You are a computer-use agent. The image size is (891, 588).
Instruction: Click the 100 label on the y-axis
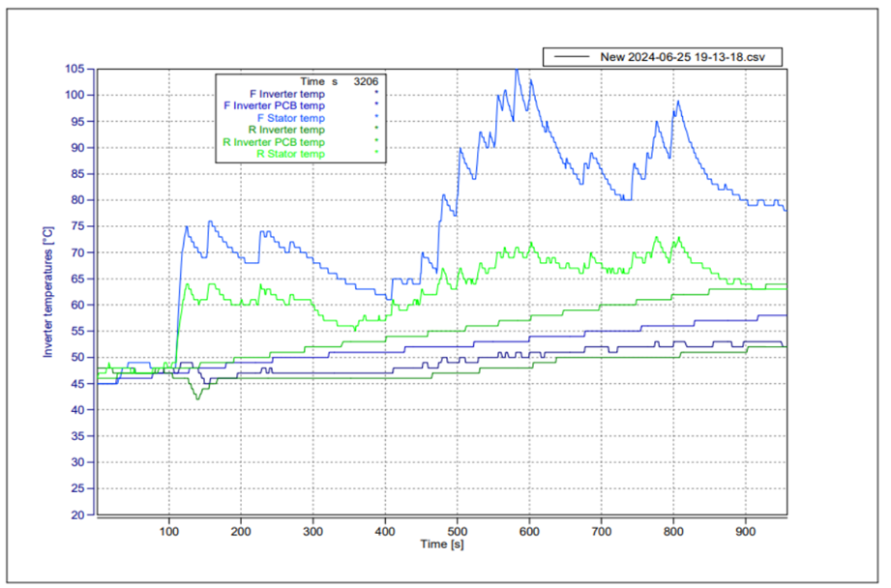74,95
